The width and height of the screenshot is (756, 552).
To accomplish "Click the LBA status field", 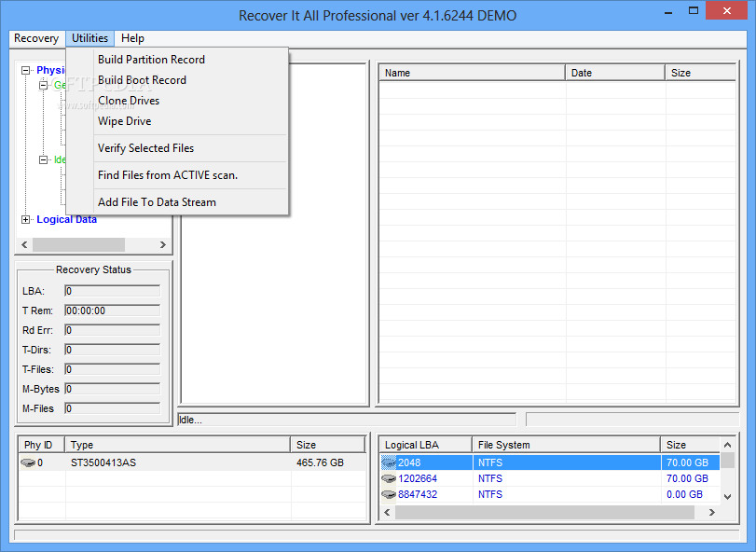I will point(113,291).
